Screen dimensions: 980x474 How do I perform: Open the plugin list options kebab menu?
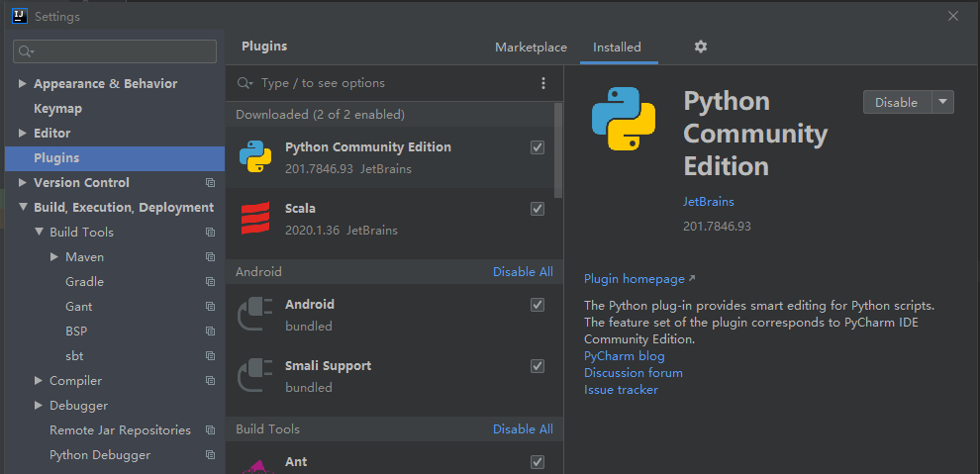click(542, 83)
